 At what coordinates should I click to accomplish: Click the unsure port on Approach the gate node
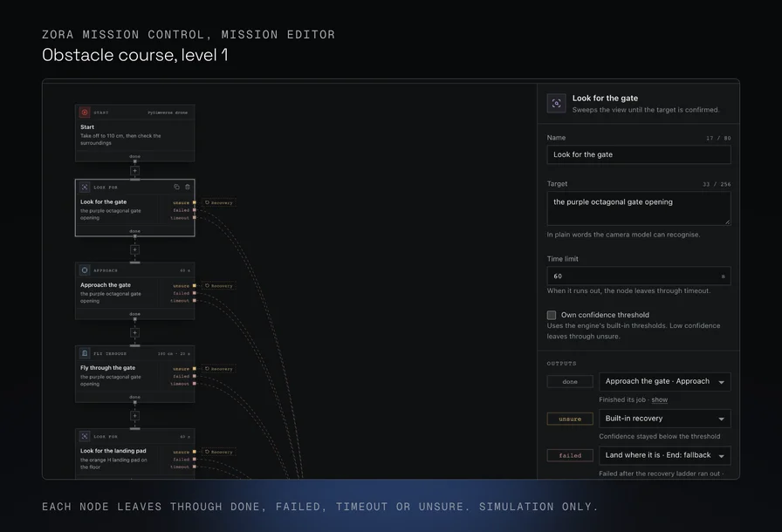click(x=195, y=286)
